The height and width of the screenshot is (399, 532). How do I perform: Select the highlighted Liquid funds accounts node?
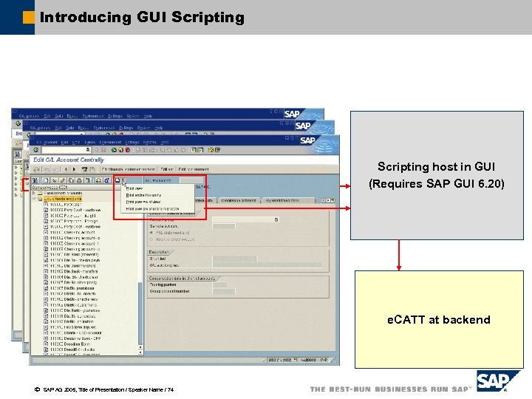click(x=63, y=199)
